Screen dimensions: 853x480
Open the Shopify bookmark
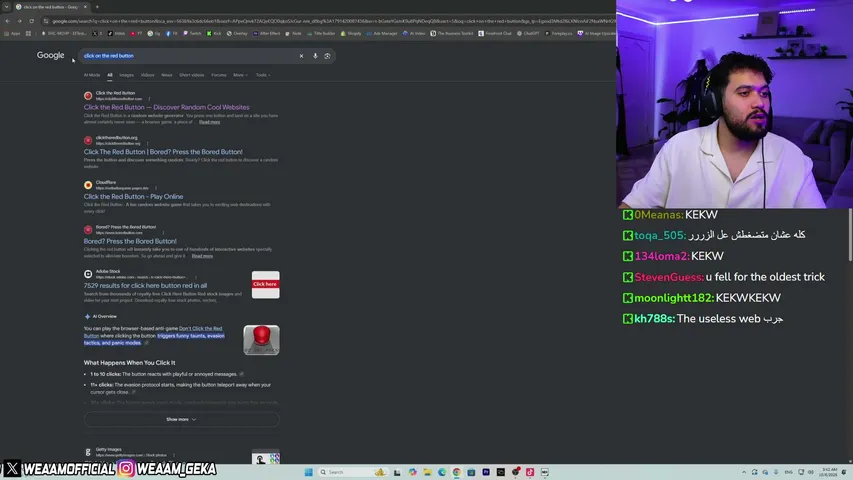pos(351,33)
